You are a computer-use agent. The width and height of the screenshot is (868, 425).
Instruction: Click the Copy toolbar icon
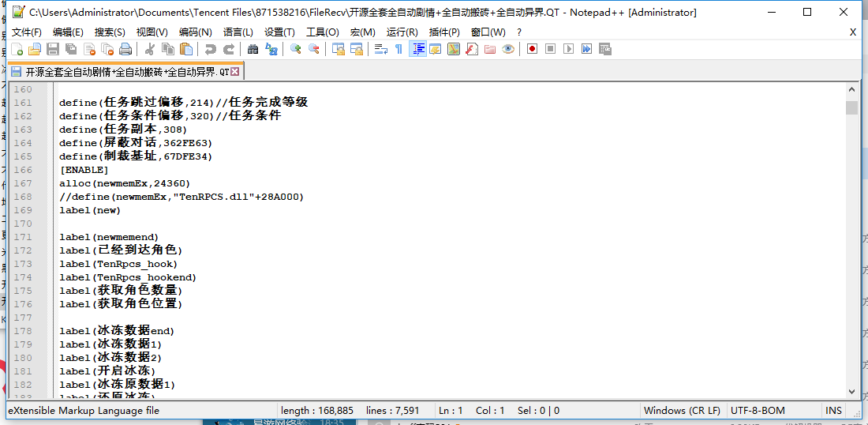tap(168, 49)
